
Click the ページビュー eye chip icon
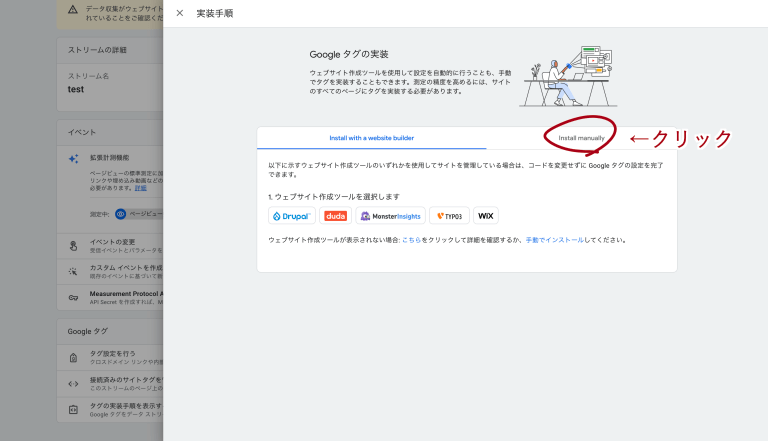[x=120, y=214]
